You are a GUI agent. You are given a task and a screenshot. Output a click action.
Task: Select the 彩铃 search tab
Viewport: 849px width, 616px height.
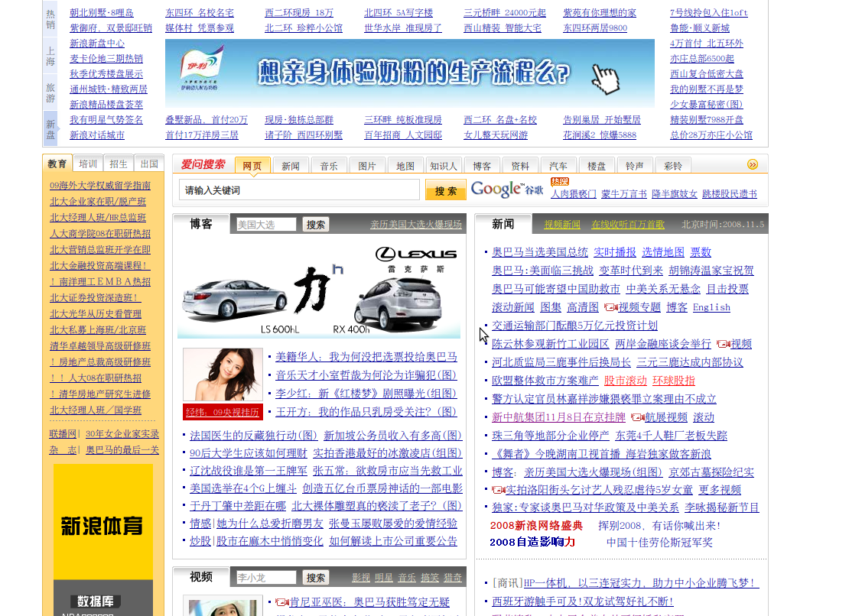coord(673,166)
